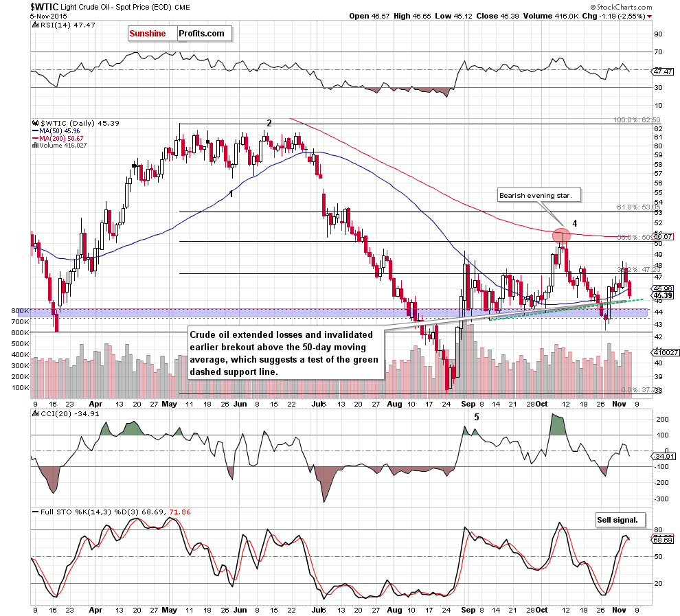Image resolution: width=680 pixels, height=616 pixels.
Task: Click the Volume 416,027 legend text
Action: tap(63, 146)
